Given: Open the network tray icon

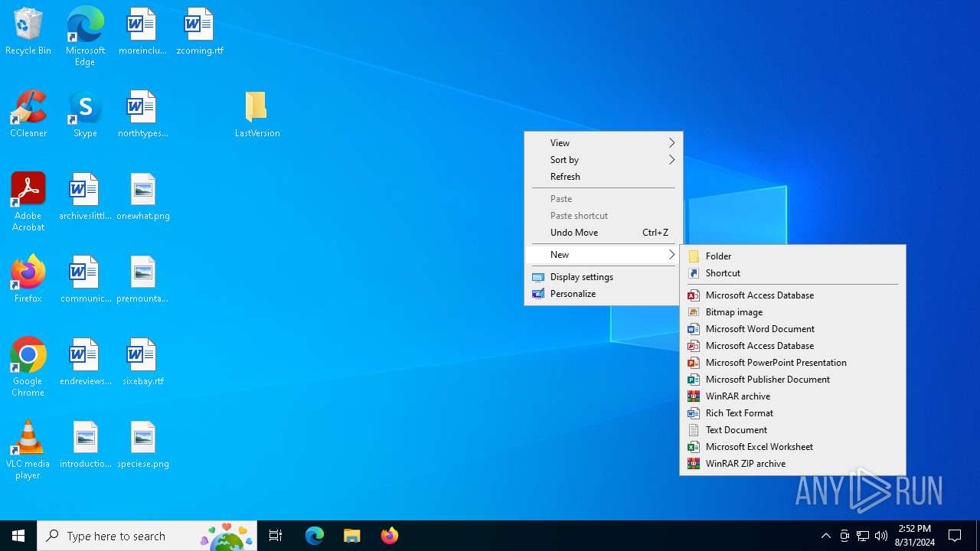Looking at the screenshot, I should 863,536.
